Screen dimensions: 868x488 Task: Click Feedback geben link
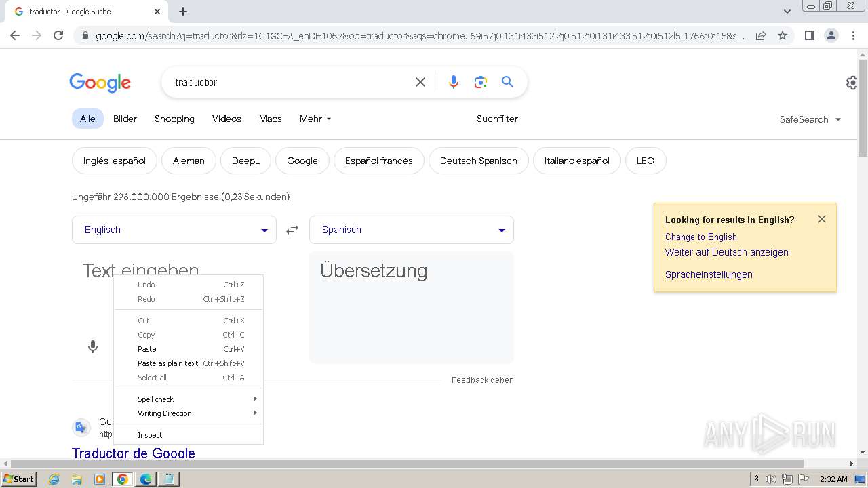[483, 380]
